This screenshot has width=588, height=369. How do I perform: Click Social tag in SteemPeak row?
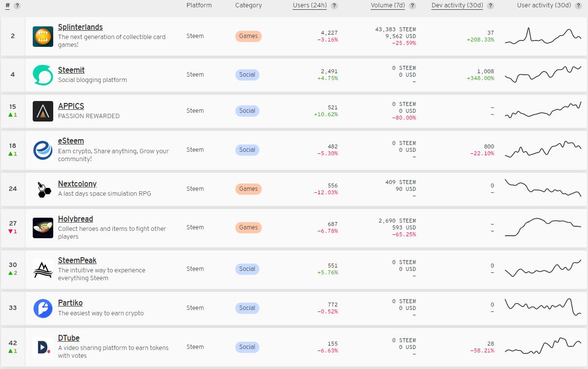coord(247,269)
